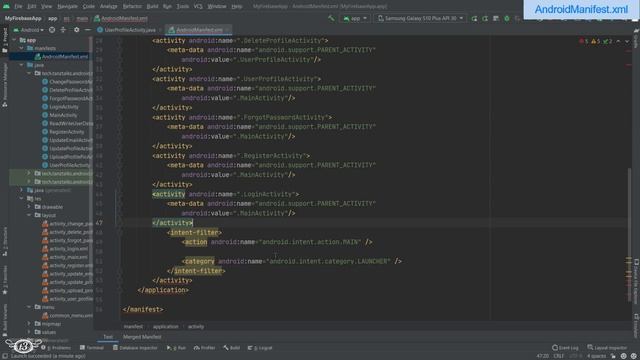Image resolution: width=640 pixels, height=360 pixels.
Task: Select MainActivity in project tree
Action: click(x=60, y=115)
